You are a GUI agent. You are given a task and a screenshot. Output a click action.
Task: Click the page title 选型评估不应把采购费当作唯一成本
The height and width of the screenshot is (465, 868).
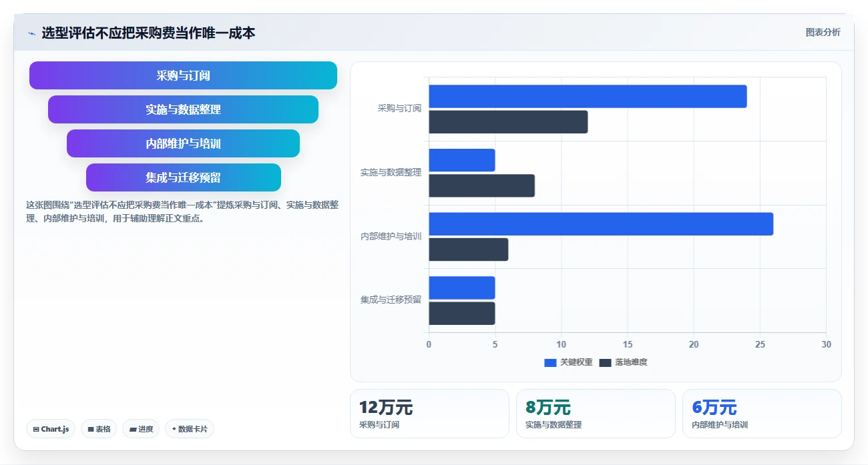[x=148, y=33]
